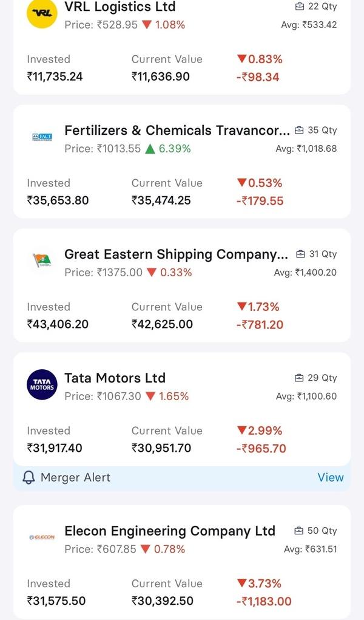
Task: Tap Tata Motors loss amount -₹965.70
Action: click(261, 448)
